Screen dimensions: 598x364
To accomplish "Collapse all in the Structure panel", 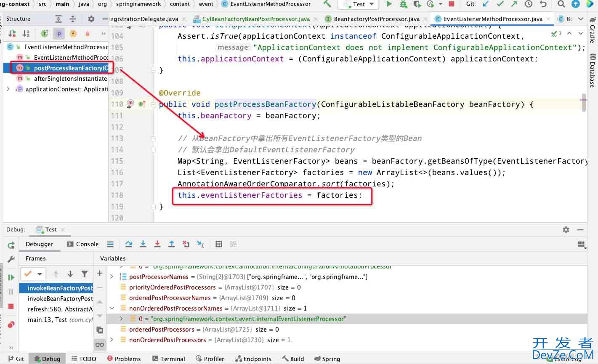I will pyautogui.click(x=73, y=19).
